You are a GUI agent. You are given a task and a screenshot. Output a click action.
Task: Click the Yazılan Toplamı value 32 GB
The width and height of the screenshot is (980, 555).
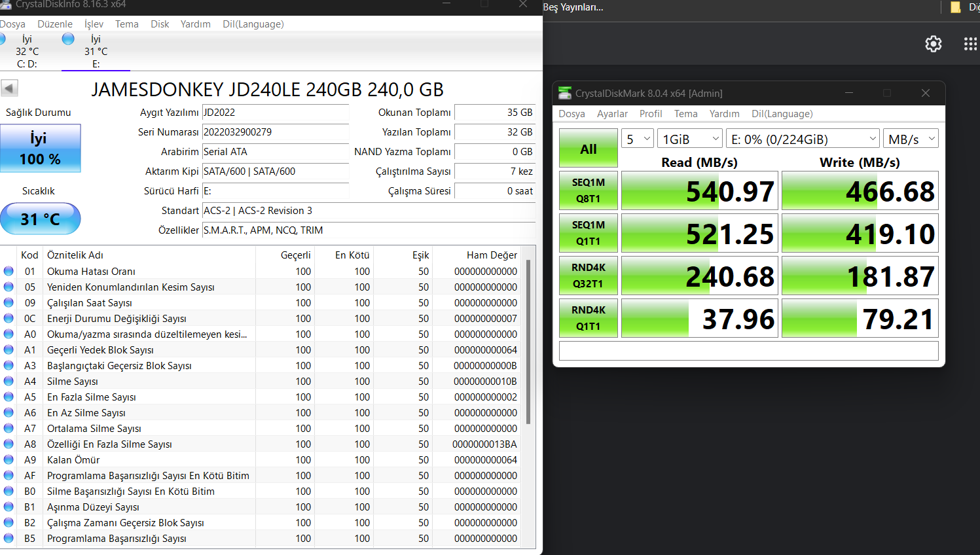[x=495, y=132]
